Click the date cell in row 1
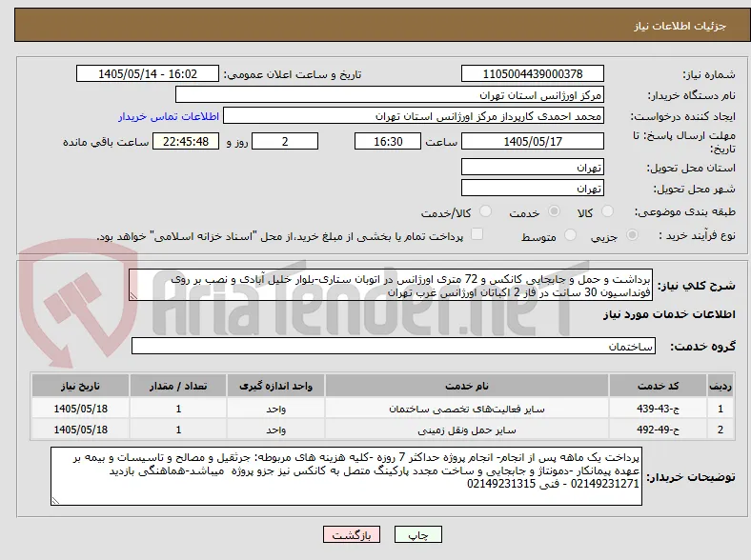751x560 pixels. 80,409
